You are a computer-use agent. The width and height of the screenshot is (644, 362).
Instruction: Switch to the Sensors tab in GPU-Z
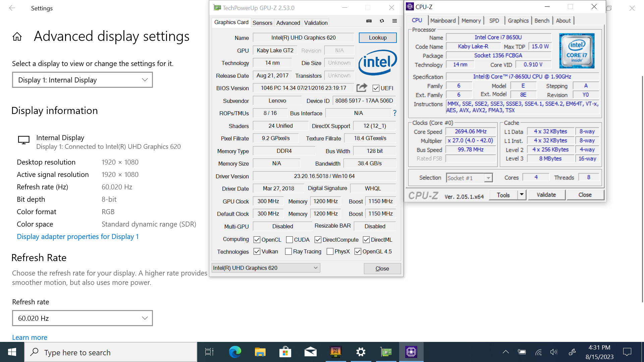click(x=262, y=23)
